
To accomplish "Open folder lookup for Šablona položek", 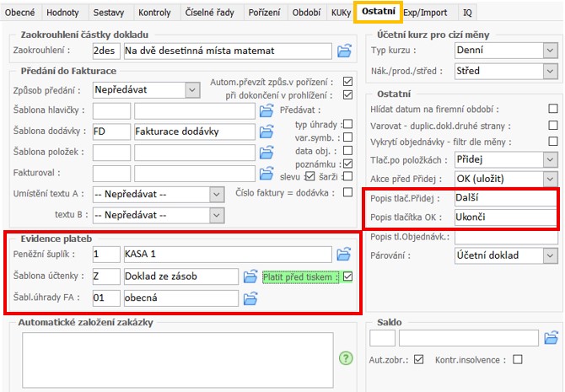I will coord(266,153).
